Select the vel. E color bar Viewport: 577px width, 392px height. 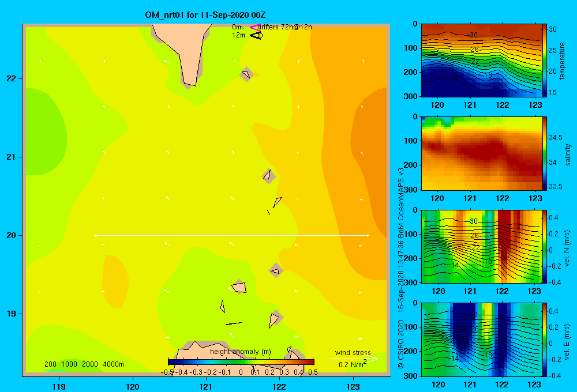(545, 340)
